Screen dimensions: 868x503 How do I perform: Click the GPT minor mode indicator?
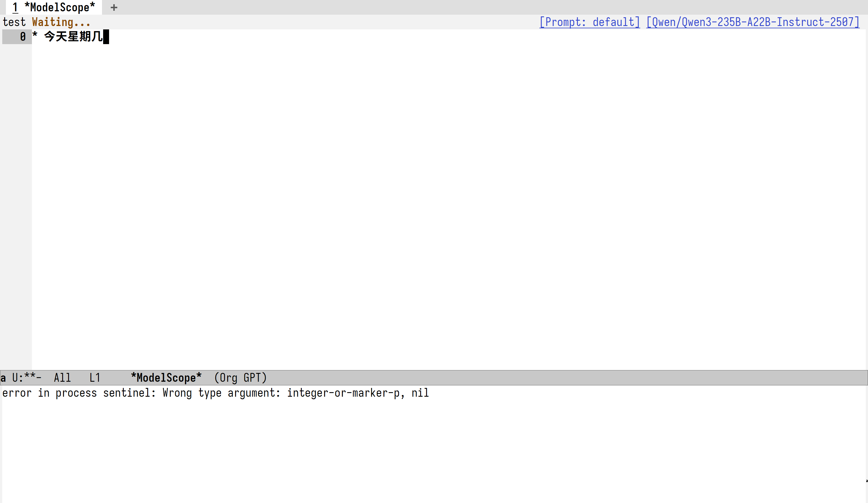click(253, 377)
